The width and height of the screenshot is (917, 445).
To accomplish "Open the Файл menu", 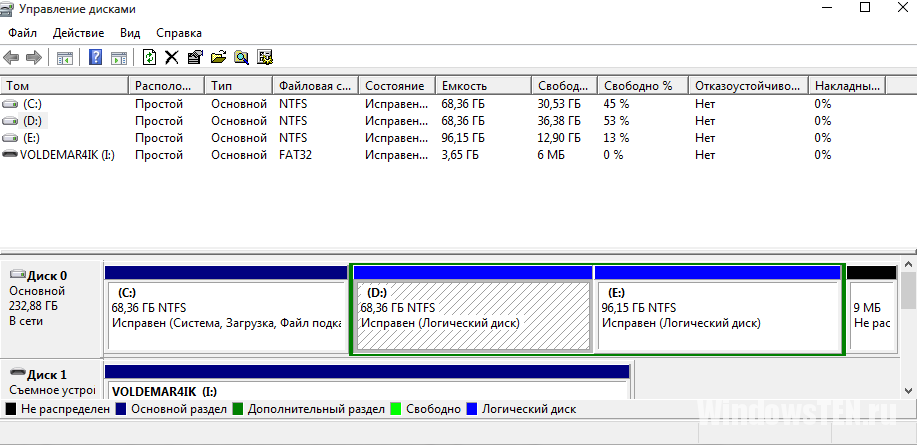I will (x=22, y=33).
